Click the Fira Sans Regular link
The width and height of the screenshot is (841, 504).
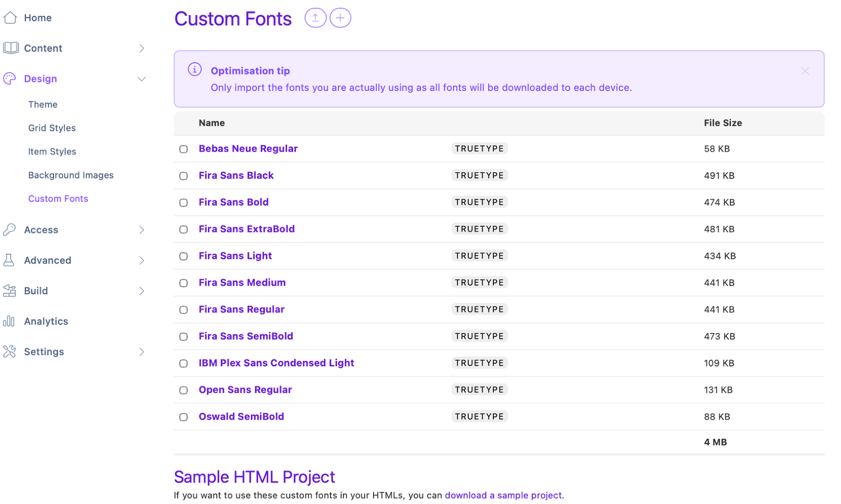coord(241,309)
